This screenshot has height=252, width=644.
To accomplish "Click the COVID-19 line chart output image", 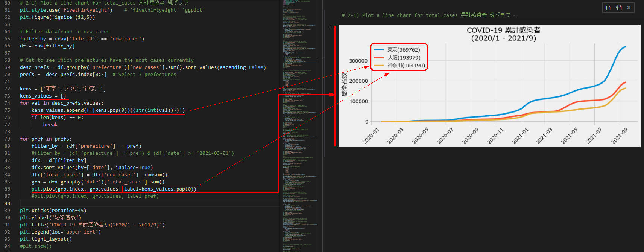I will 489,86.
